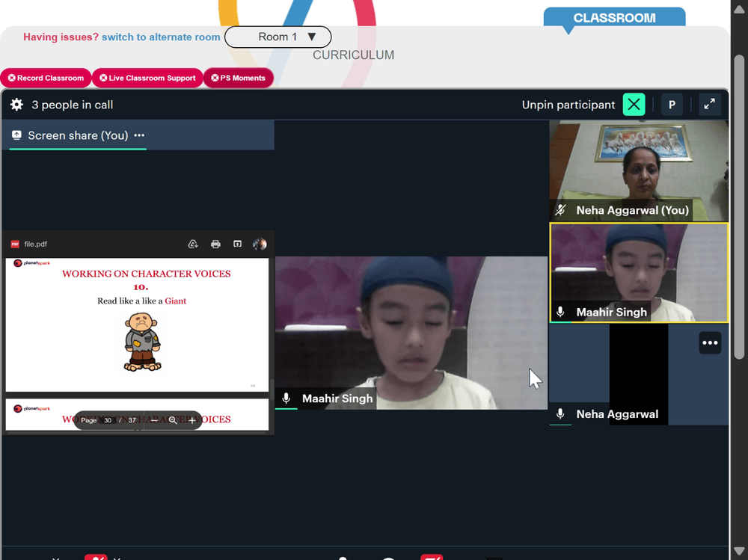Print the file.pdf document

tap(215, 244)
